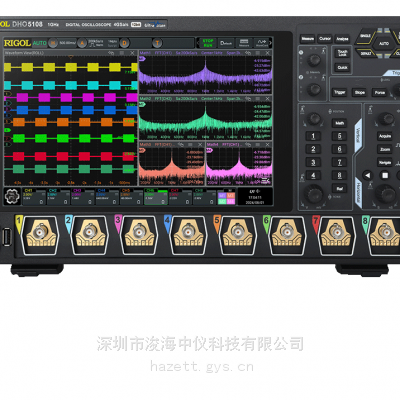Push the Navigate key
400x400 pixels.
(385, 163)
